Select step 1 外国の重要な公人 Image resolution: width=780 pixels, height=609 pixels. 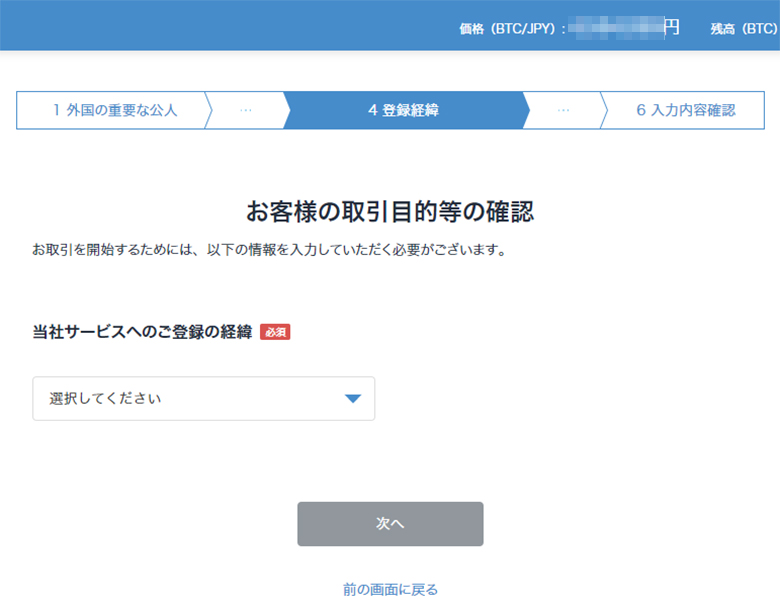115,110
